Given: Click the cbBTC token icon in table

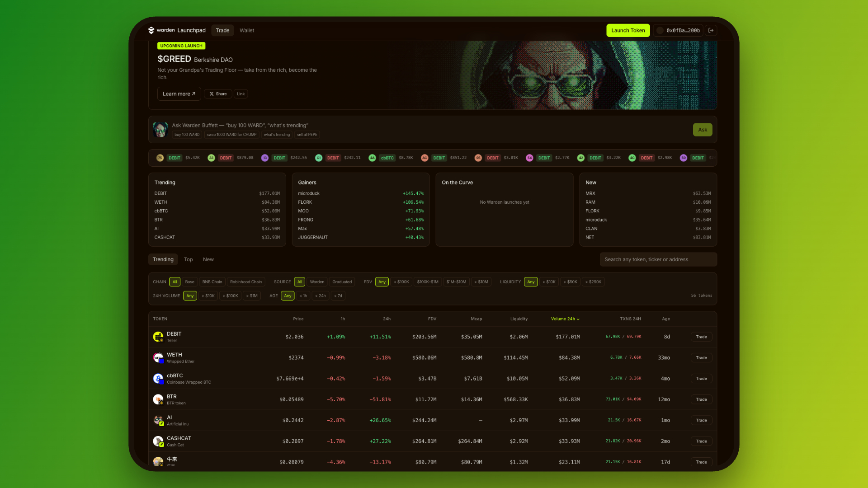Looking at the screenshot, I should pos(158,379).
